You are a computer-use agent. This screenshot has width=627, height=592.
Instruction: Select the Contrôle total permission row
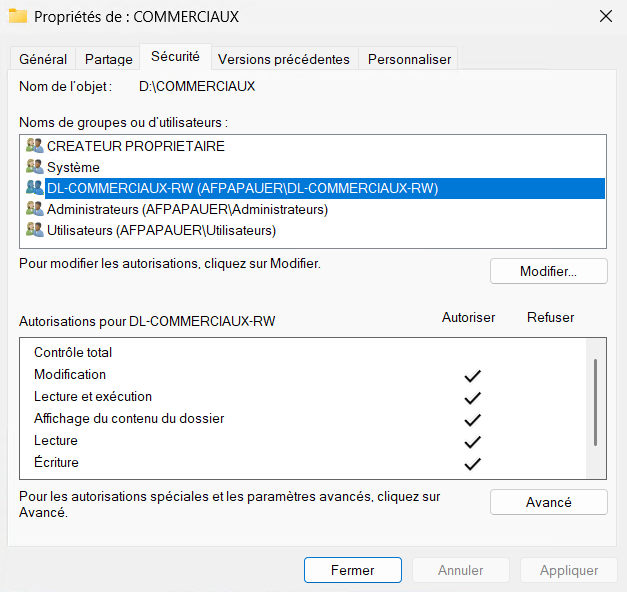pyautogui.click(x=73, y=353)
